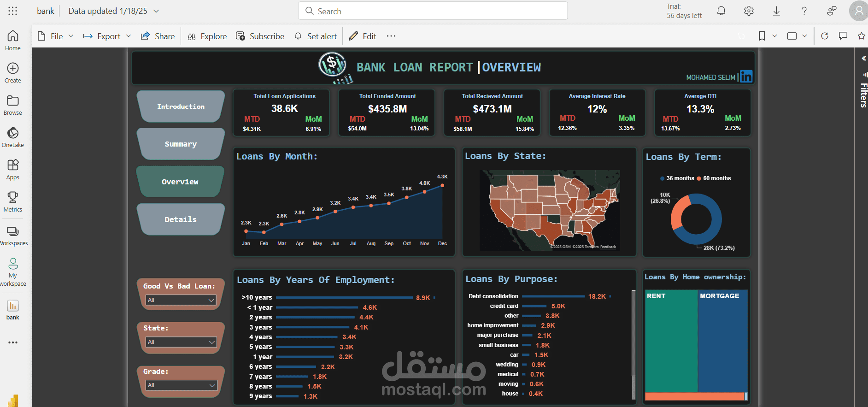This screenshot has height=407, width=868.
Task: Click Subscribe in the toolbar
Action: (260, 36)
